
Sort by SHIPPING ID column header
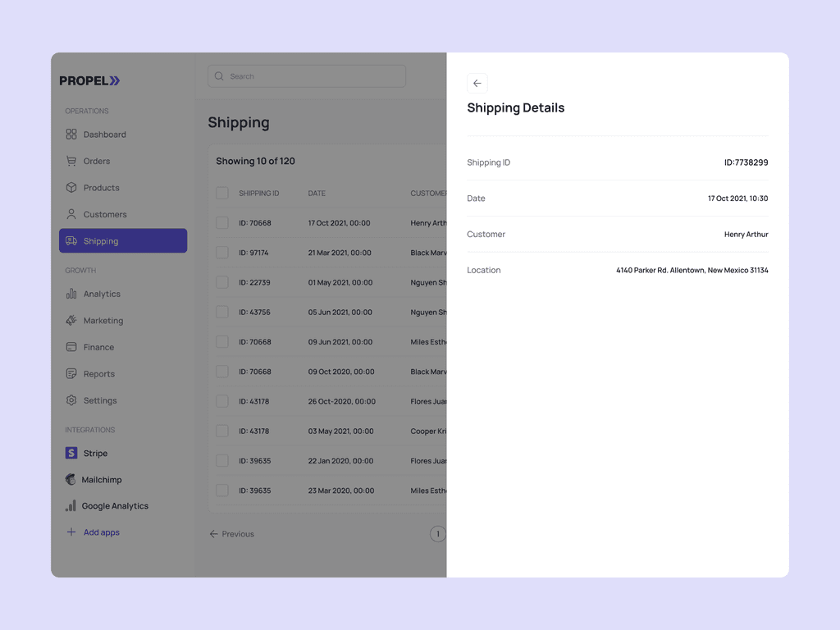pos(258,194)
